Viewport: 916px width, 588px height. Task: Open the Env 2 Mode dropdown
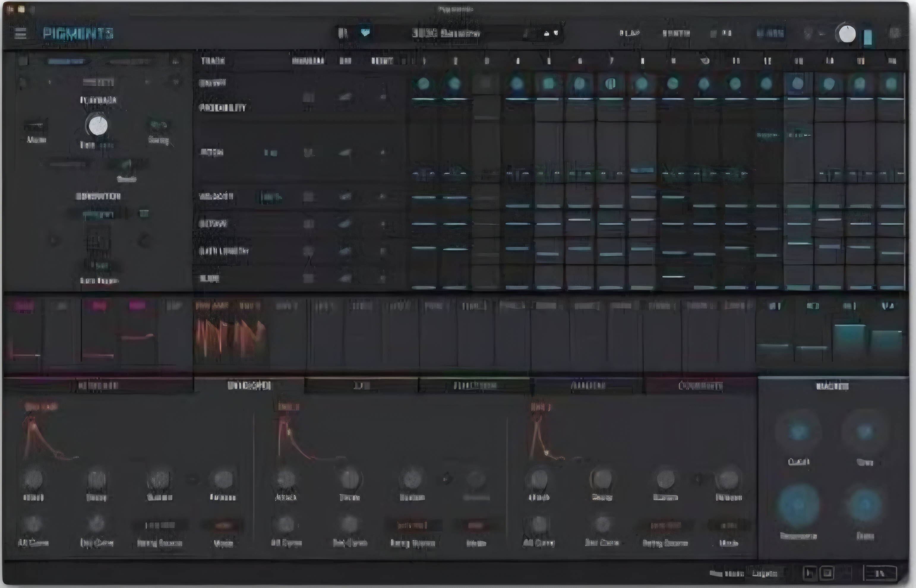tap(476, 526)
